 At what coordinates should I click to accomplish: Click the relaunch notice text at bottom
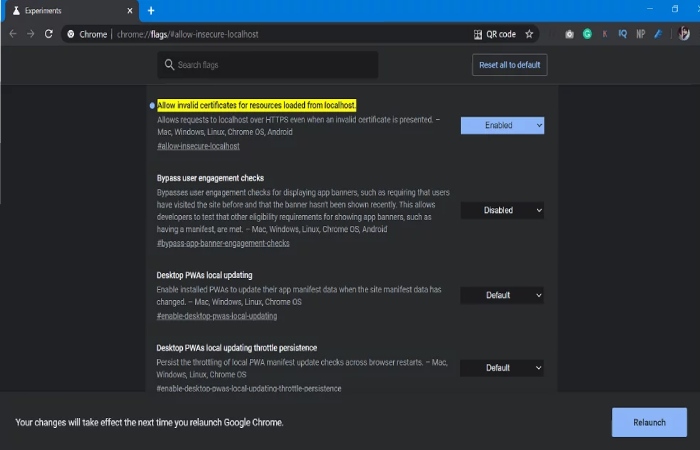point(150,422)
